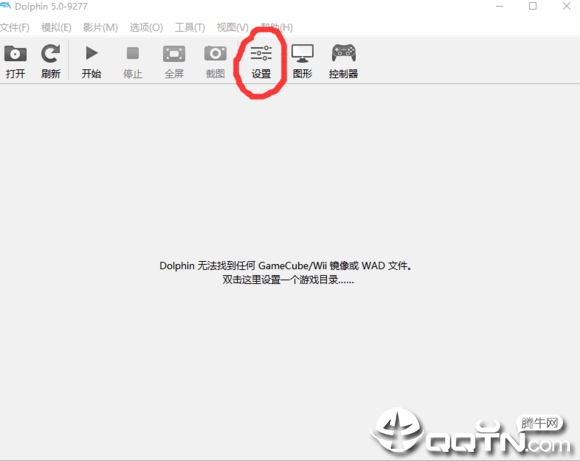The image size is (580, 461).
Task: Open the 文件(F) menu
Action: click(14, 27)
